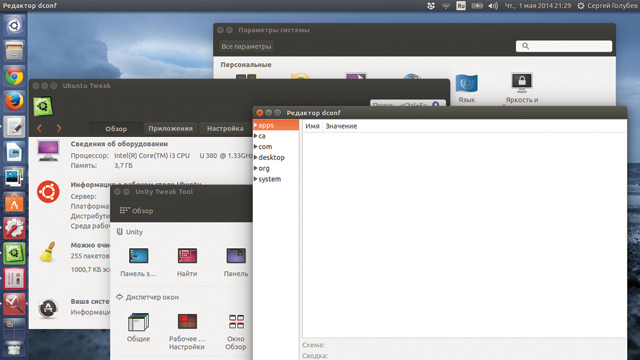Click the Ubuntu Tweak window title bar
The width and height of the screenshot is (640, 360).
tap(239, 86)
